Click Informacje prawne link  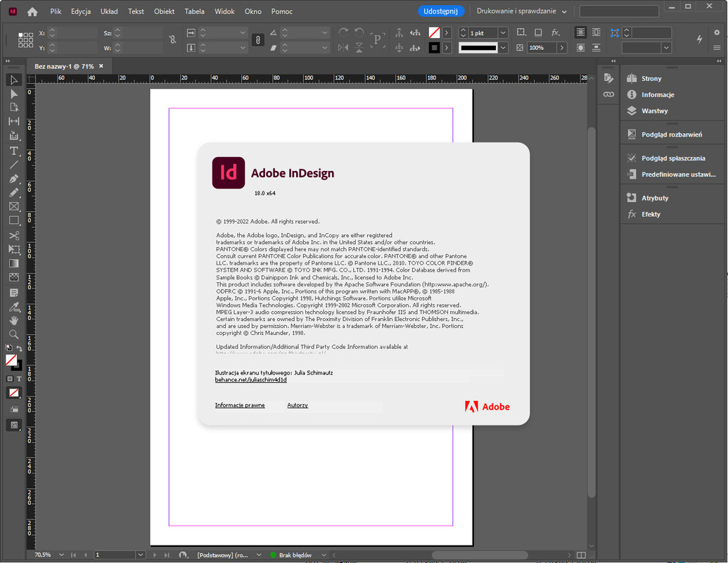240,405
